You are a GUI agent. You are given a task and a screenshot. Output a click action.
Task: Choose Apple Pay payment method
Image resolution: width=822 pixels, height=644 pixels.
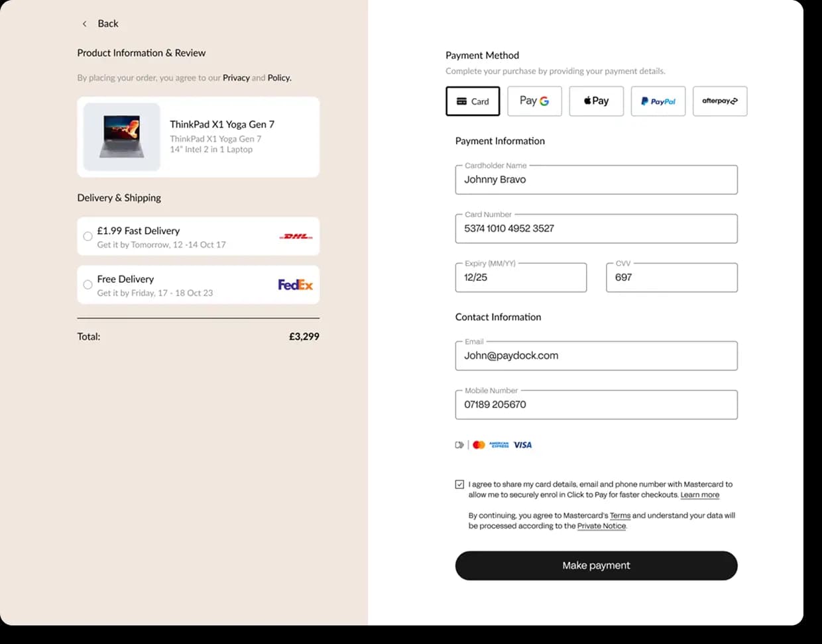(596, 101)
